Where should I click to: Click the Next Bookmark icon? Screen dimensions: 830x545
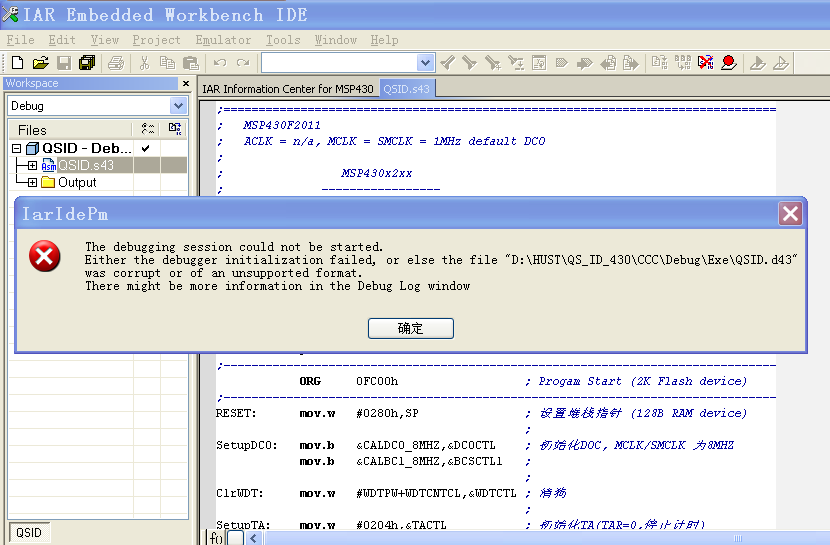[x=584, y=63]
